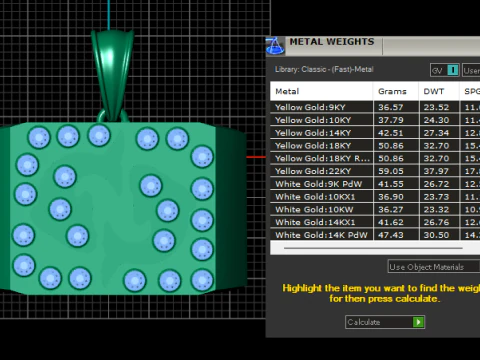Click the SPG column header

pos(470,91)
